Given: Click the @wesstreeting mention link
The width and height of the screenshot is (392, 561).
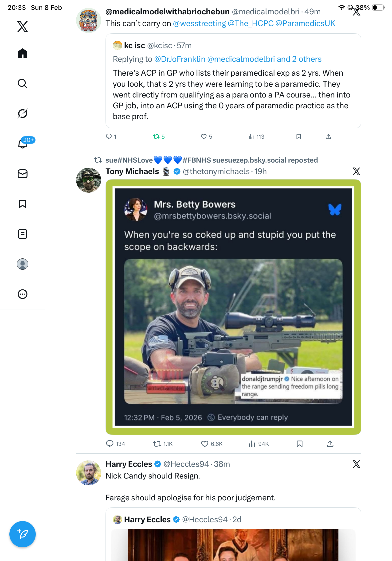Looking at the screenshot, I should click(199, 23).
